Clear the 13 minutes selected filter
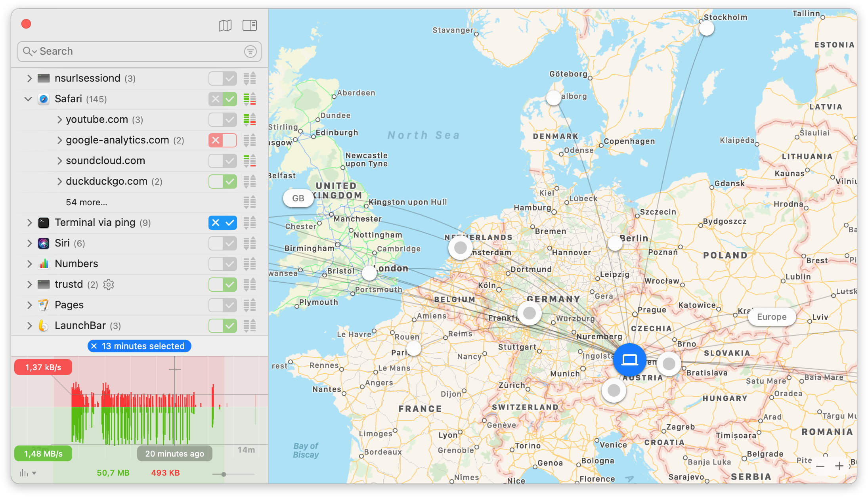Image resolution: width=868 pixels, height=497 pixels. (x=94, y=346)
